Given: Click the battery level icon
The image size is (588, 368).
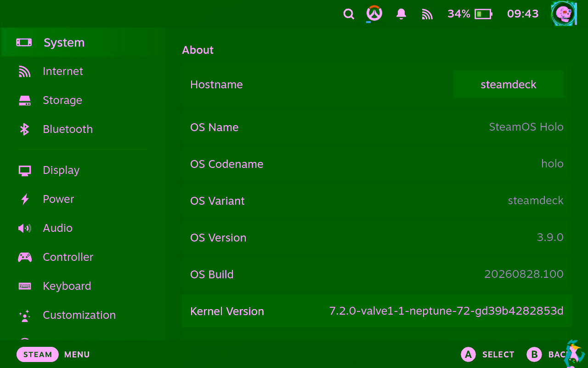Looking at the screenshot, I should coord(483,14).
